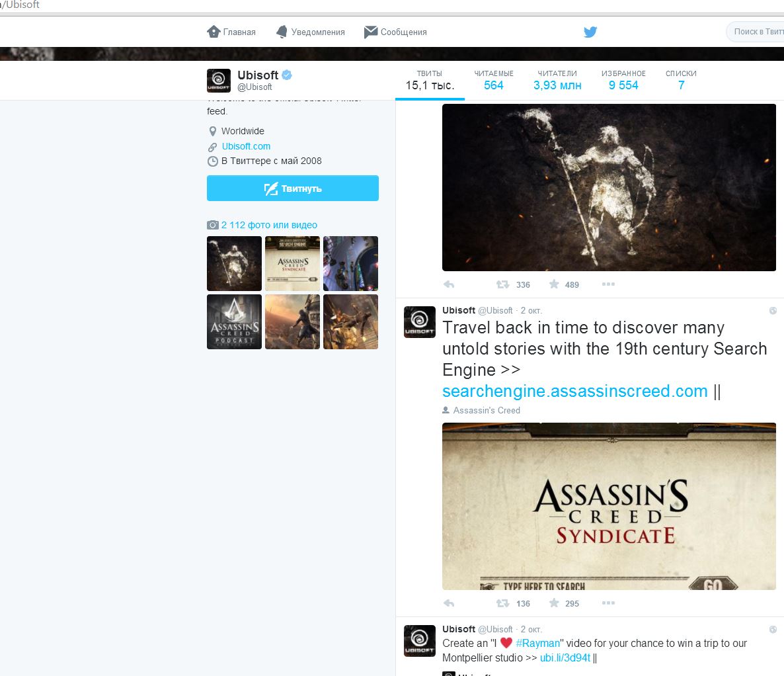Click the Twitter bird logo

point(590,32)
